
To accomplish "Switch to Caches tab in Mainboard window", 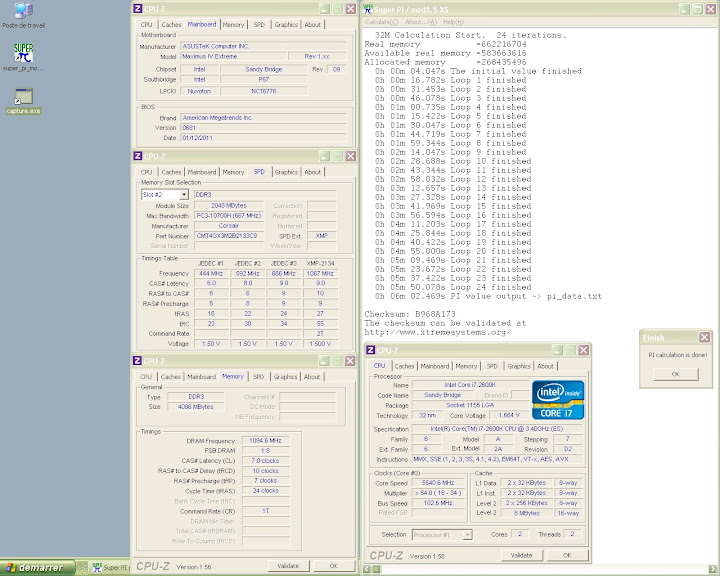I will click(171, 24).
